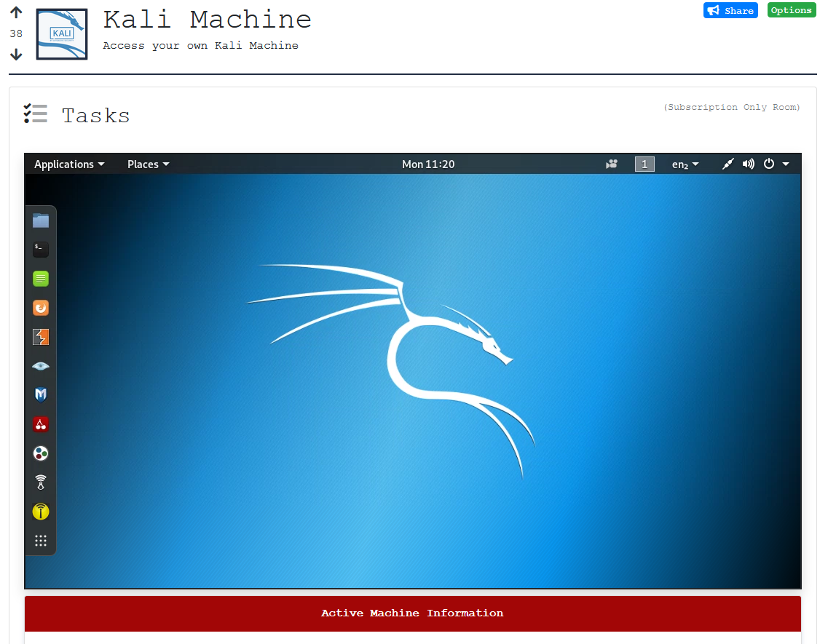
Task: Expand the system menu arrow in top bar
Action: 786,164
